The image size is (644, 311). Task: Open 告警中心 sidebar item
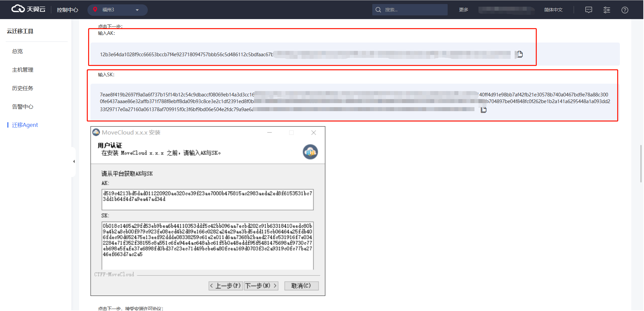[23, 106]
